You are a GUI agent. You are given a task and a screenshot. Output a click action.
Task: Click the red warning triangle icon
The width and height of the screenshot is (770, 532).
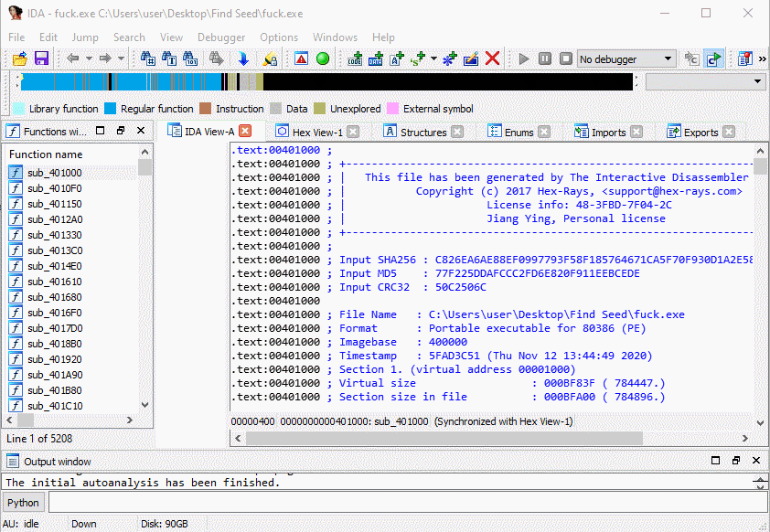pyautogui.click(x=301, y=59)
